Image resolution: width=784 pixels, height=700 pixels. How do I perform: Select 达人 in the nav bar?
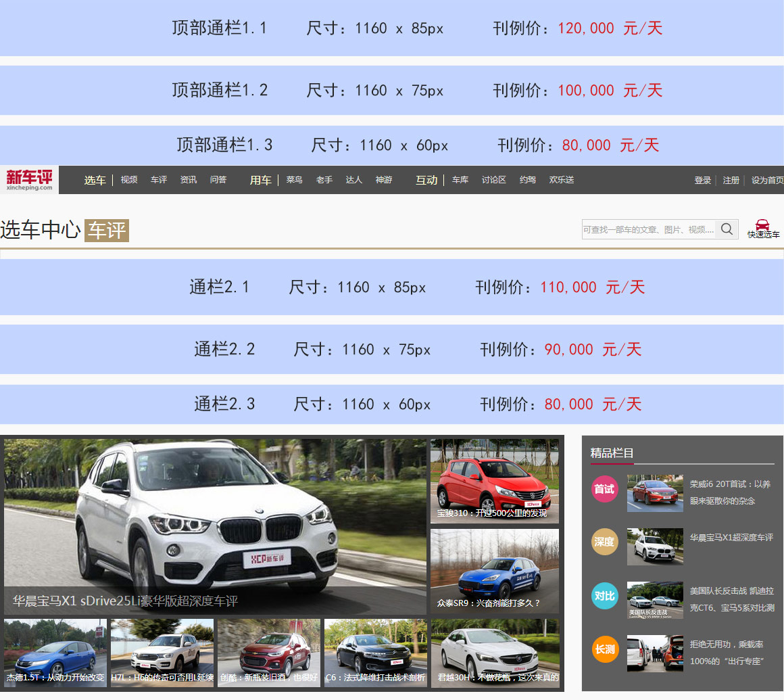coord(353,180)
